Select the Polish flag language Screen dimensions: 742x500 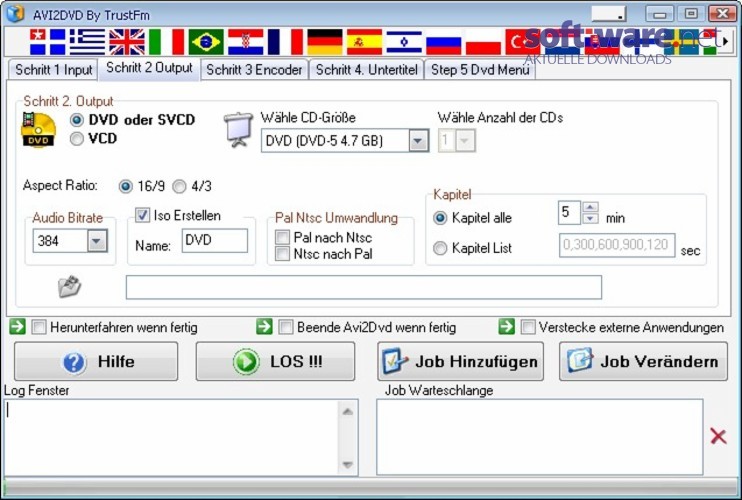483,42
